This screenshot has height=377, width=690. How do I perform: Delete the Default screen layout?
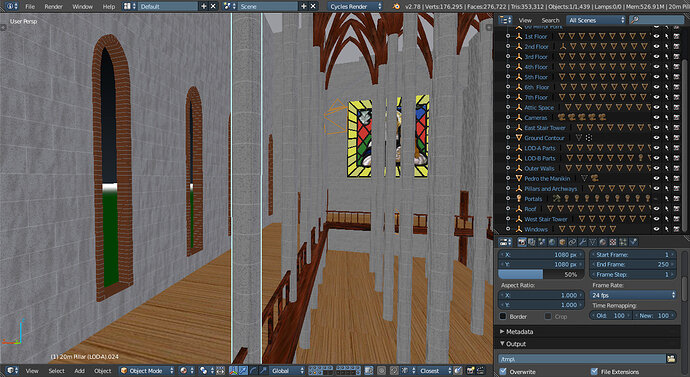click(x=213, y=7)
